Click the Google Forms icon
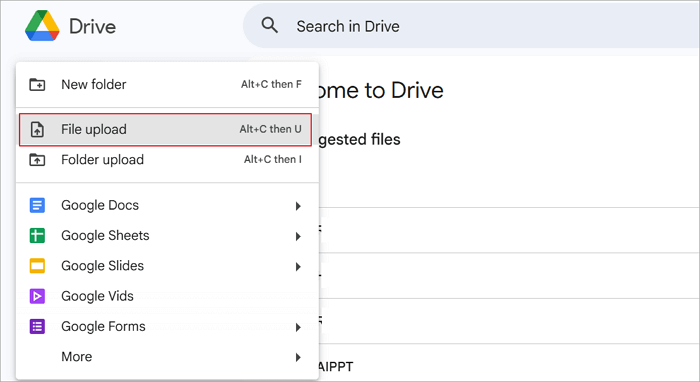This screenshot has width=700, height=382. click(x=37, y=327)
